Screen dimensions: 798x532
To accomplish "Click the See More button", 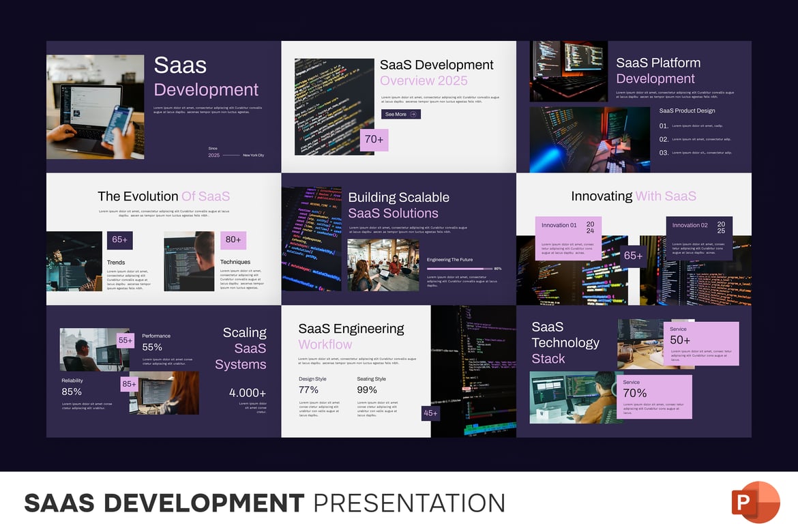I will [x=400, y=114].
